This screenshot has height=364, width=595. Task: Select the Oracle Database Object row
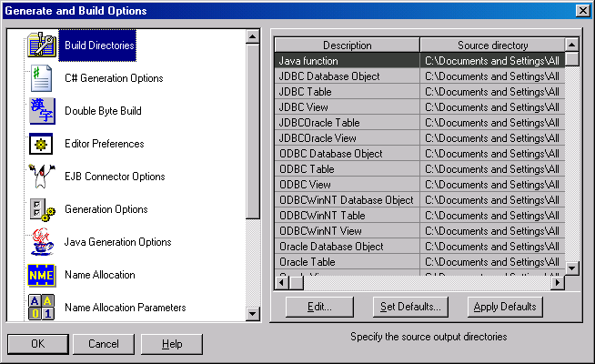(347, 247)
